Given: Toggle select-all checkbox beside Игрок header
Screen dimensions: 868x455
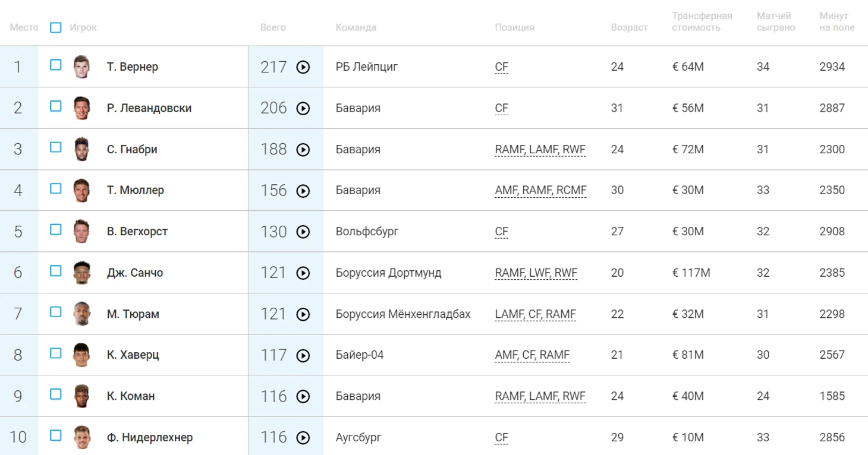Looking at the screenshot, I should [56, 27].
